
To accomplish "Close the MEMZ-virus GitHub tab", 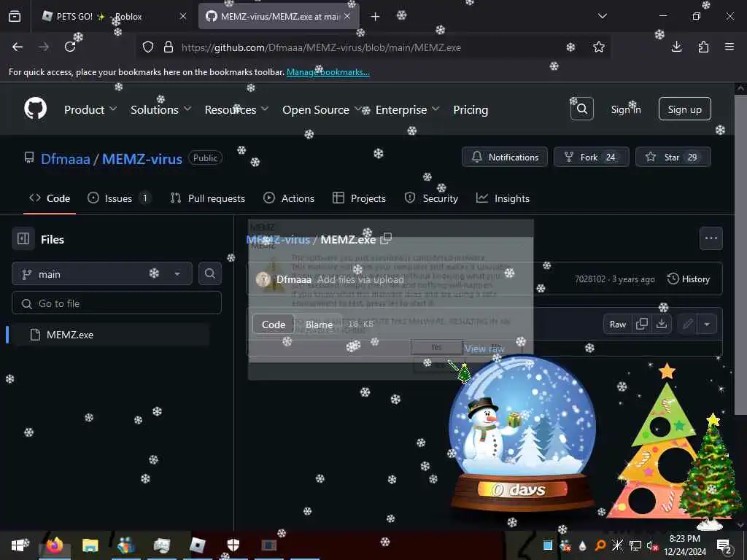I will pos(347,16).
